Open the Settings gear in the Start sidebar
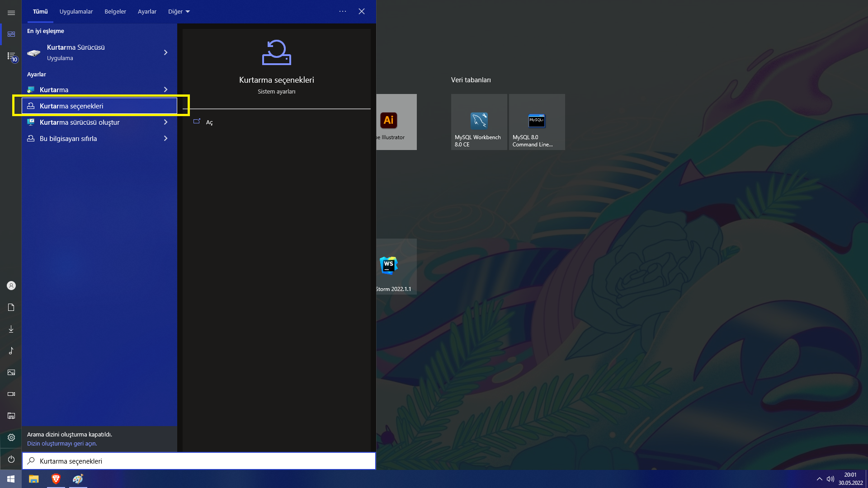Image resolution: width=868 pixels, height=488 pixels. point(11,437)
